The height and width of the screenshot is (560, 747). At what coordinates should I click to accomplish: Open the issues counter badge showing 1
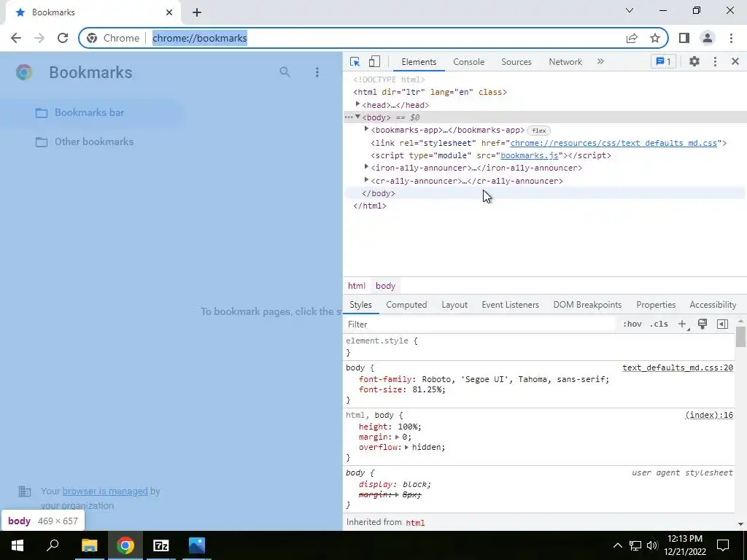pyautogui.click(x=663, y=61)
